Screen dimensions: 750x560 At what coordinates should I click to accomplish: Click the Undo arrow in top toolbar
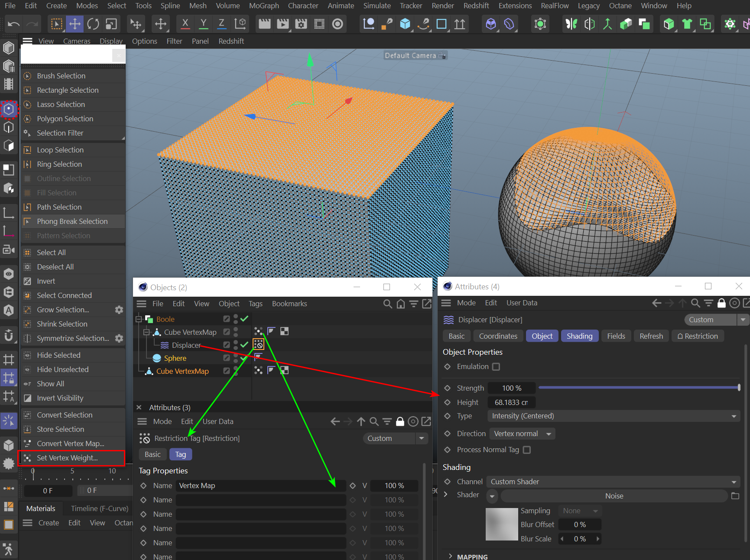(13, 24)
